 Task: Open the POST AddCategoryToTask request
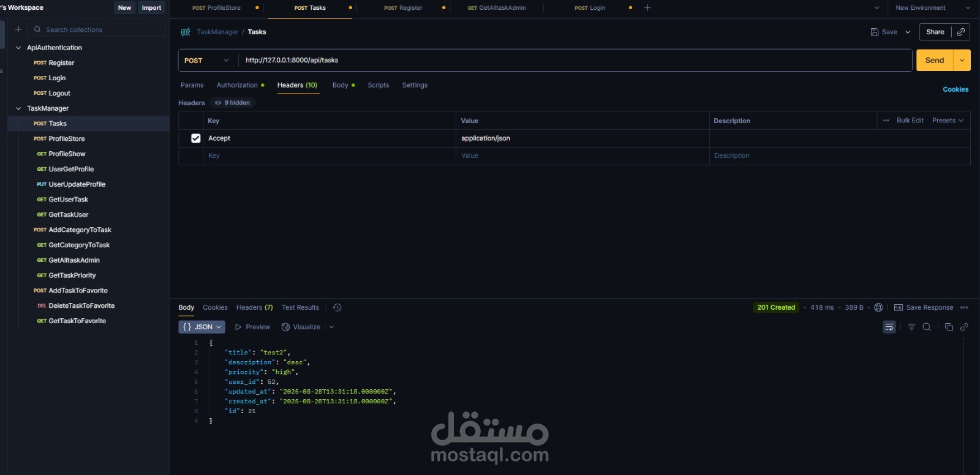[x=72, y=230]
